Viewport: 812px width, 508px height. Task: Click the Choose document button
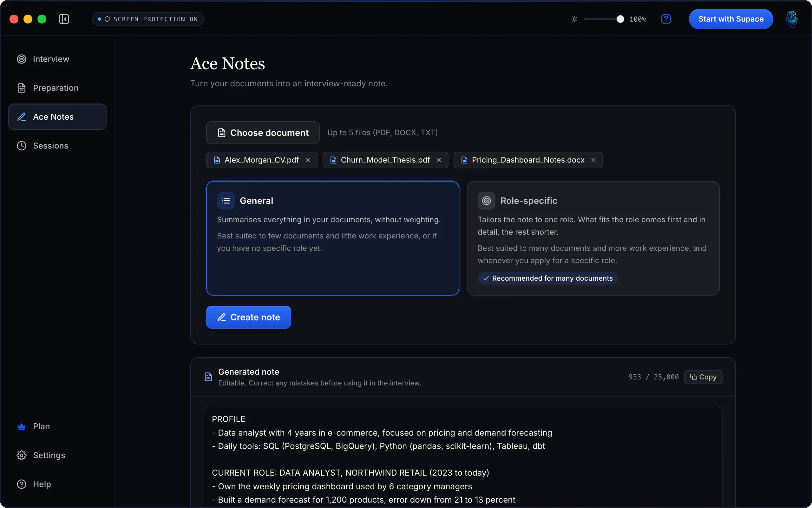263,133
